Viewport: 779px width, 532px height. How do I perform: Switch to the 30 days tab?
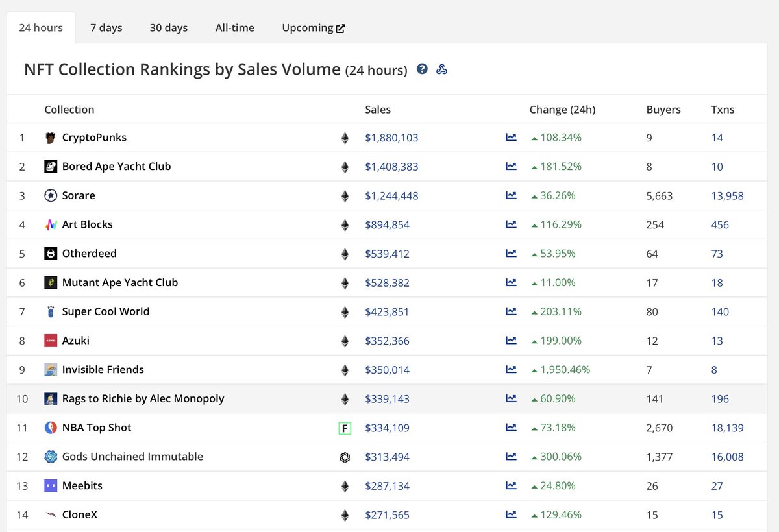click(168, 27)
